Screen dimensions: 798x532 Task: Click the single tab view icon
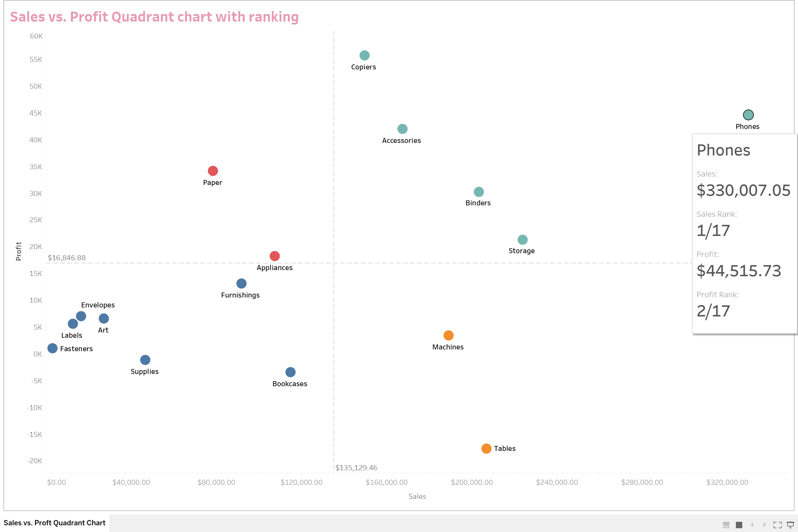[739, 525]
